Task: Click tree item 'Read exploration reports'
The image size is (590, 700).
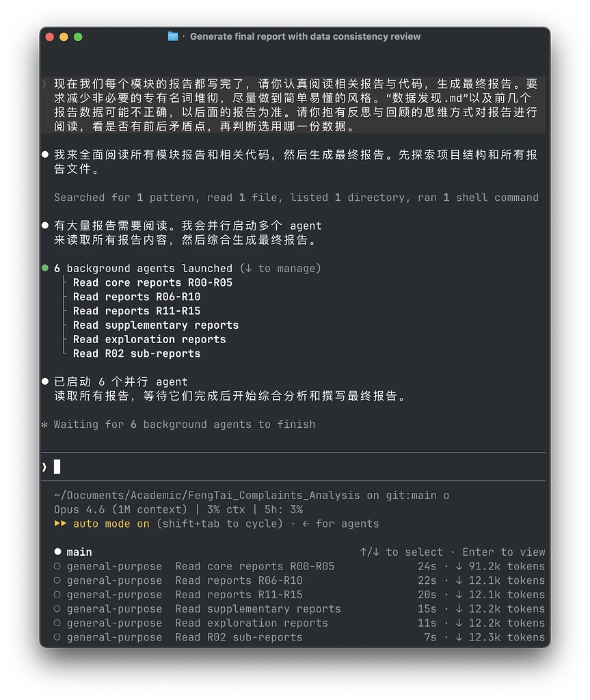Action: (x=150, y=340)
